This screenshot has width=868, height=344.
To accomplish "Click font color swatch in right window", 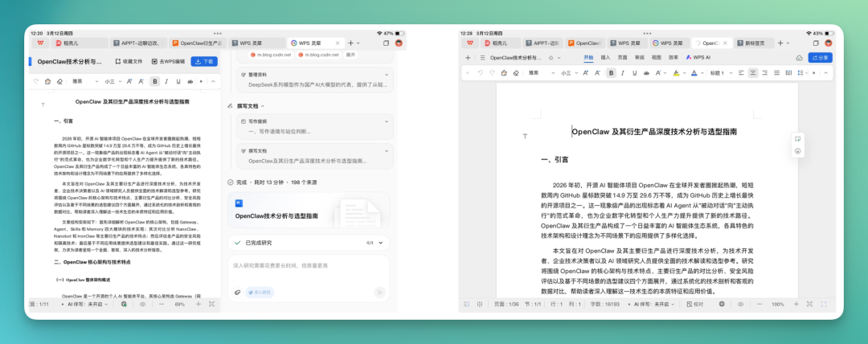I will [x=694, y=72].
